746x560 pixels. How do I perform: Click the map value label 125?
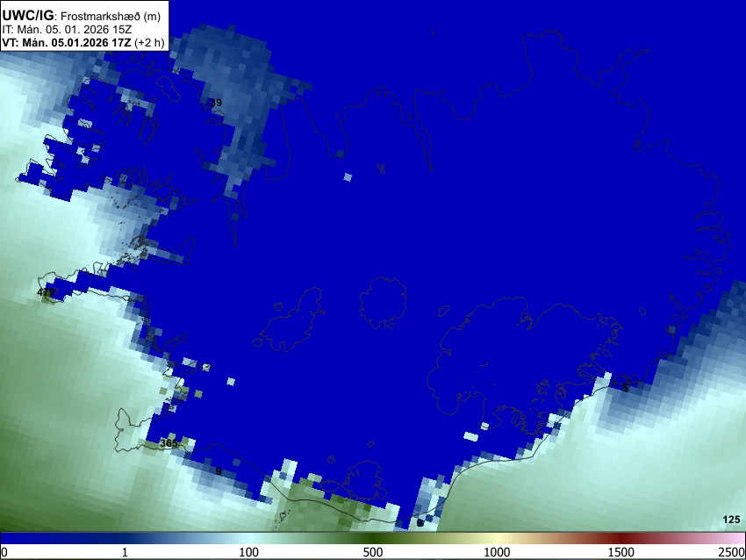[731, 520]
